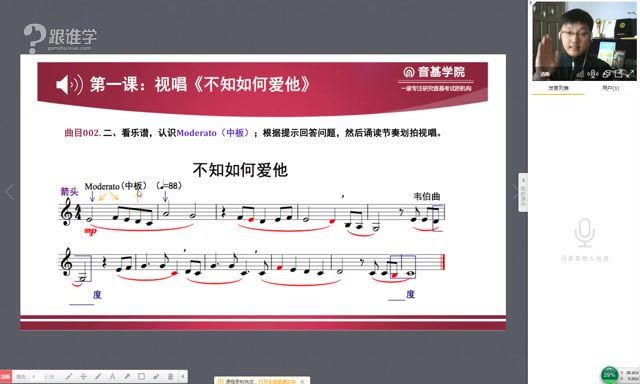640x384 pixels.
Task: Click the pop-out window icon on video
Action: 619,74
